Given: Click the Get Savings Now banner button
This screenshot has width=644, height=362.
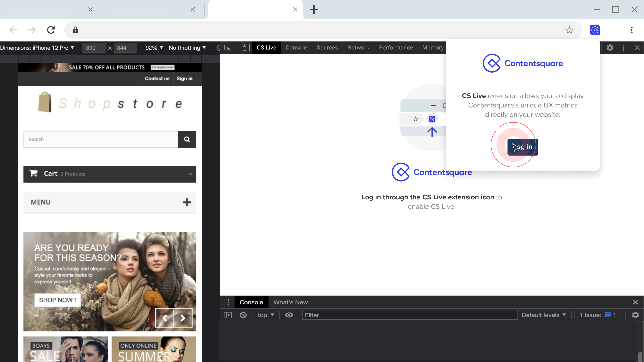Looking at the screenshot, I should pyautogui.click(x=162, y=67).
